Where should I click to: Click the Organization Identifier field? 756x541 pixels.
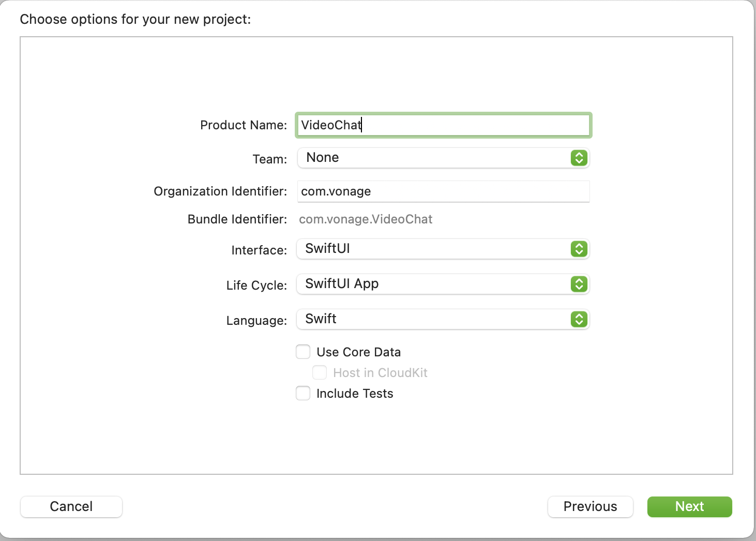point(443,191)
